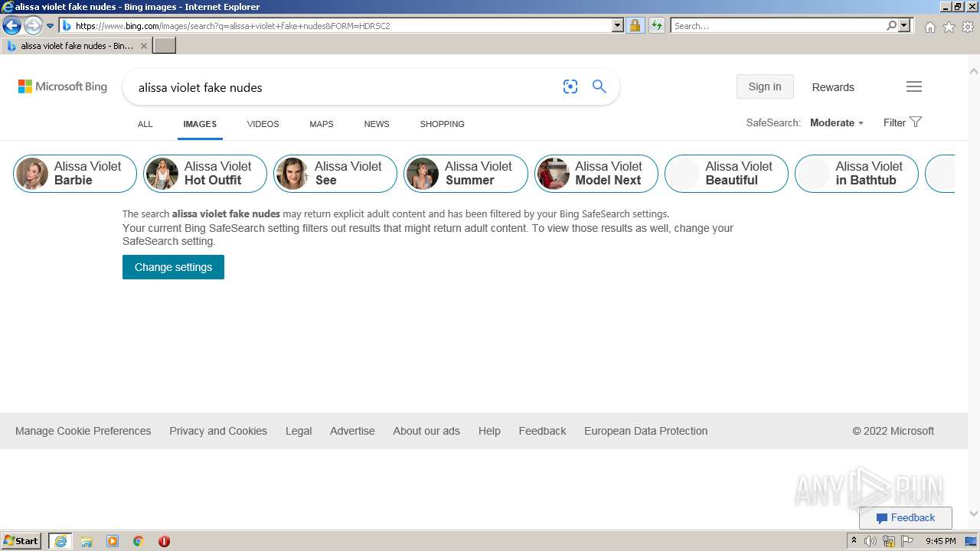Expand the address bar autocomplete dropdown
The width and height of the screenshot is (980, 551).
coord(618,25)
